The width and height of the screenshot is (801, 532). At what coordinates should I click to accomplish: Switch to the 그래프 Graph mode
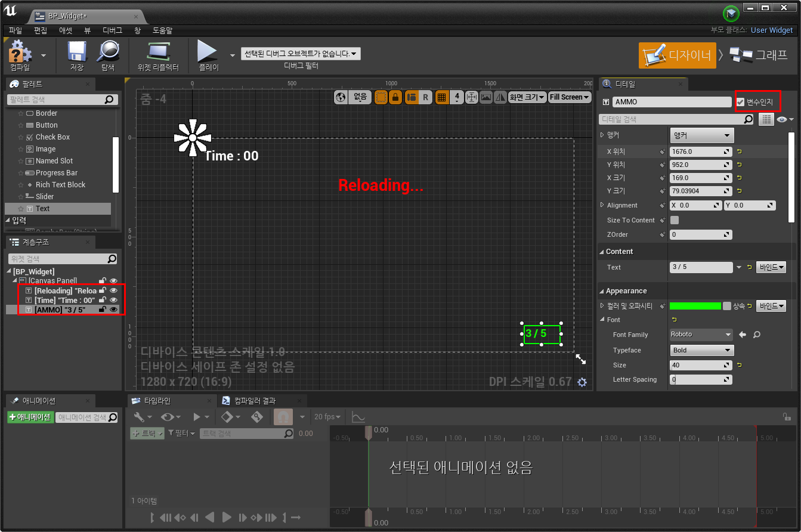[x=758, y=55]
